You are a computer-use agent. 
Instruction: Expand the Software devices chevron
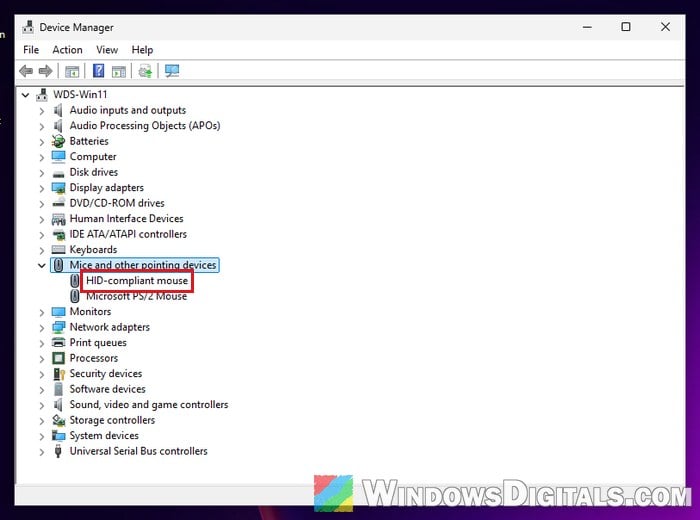coord(42,390)
